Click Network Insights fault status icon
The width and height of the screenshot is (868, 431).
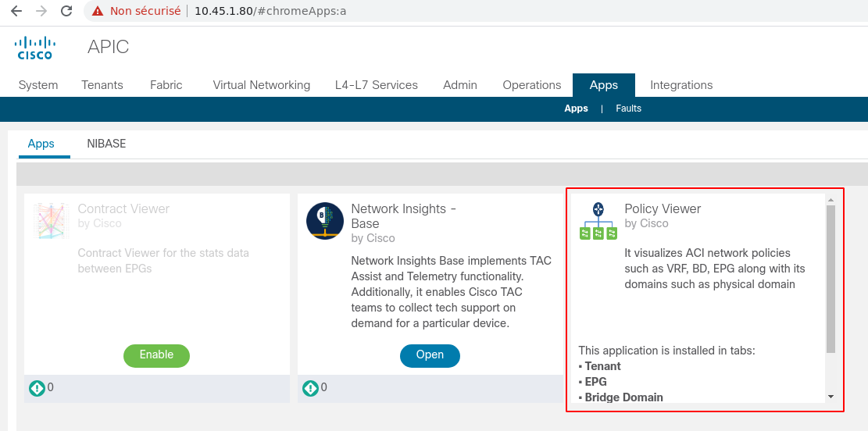pos(310,388)
